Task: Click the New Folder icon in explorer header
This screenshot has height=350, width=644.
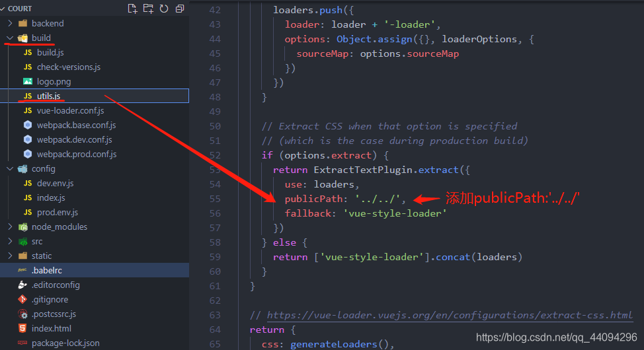Action: [x=148, y=9]
